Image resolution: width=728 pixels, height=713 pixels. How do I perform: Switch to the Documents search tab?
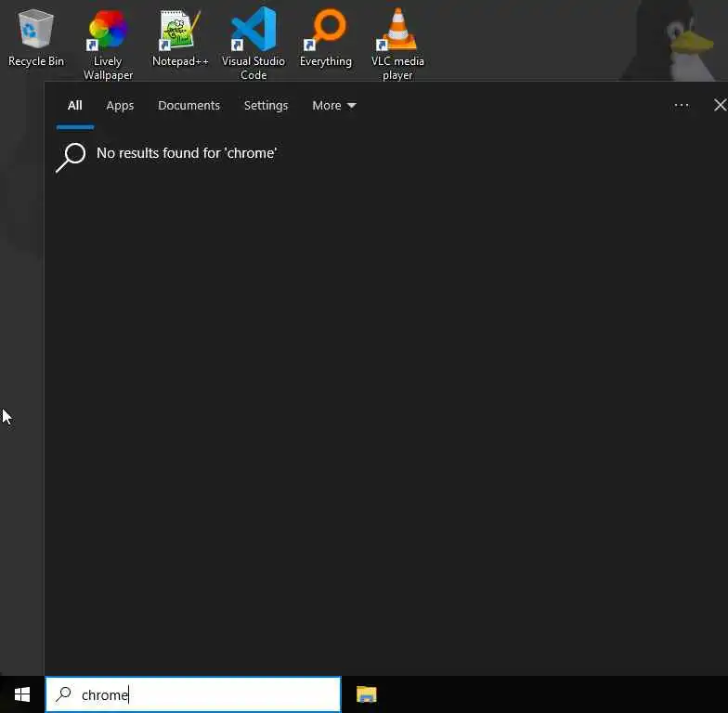188,106
